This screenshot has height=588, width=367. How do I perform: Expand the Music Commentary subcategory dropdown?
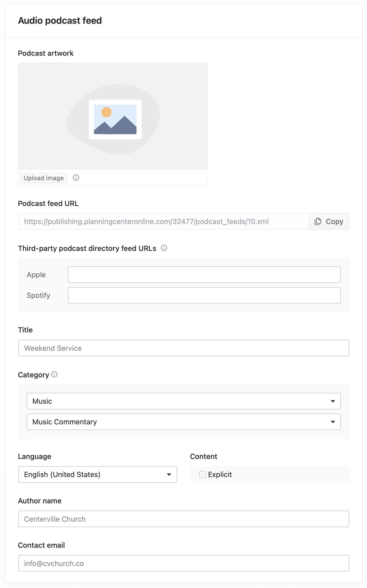click(x=183, y=422)
